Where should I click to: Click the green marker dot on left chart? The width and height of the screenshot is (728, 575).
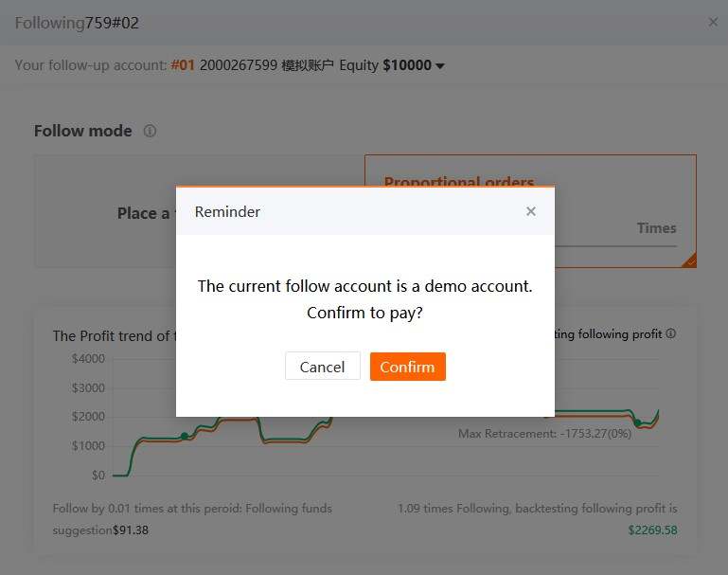click(185, 436)
